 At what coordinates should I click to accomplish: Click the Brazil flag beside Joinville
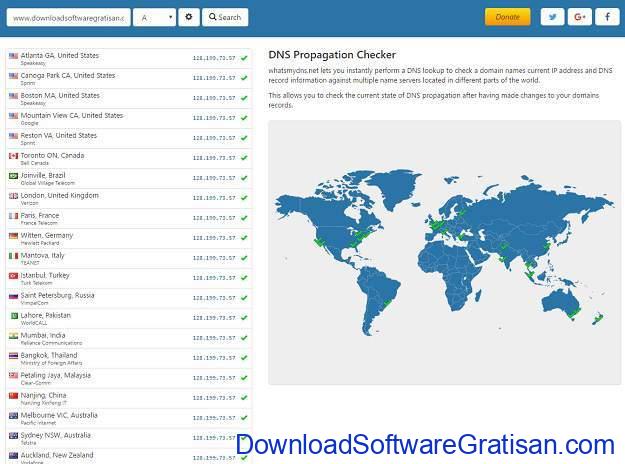tap(14, 176)
